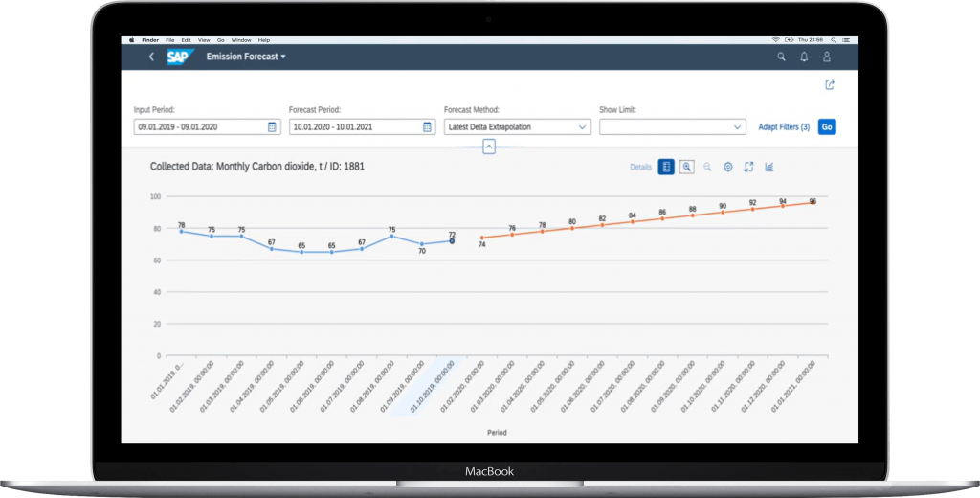Change the chart type icon

pos(769,167)
